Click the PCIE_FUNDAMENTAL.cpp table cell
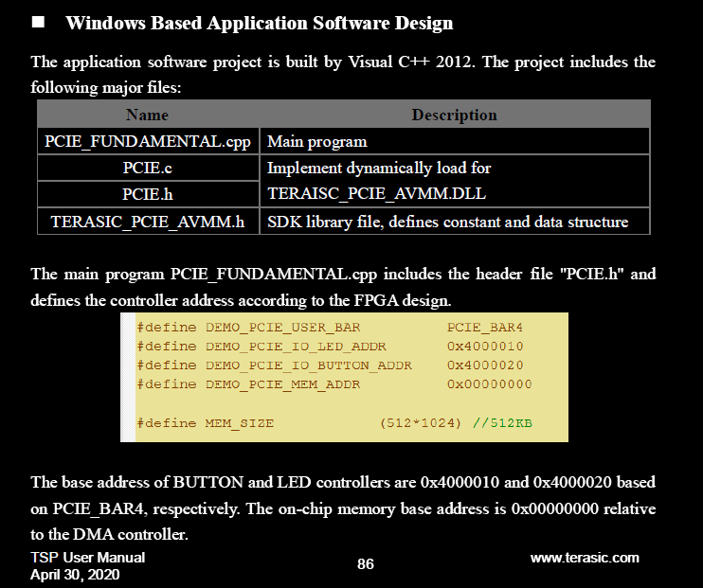Screen dimensions: 703x588 click(148, 142)
